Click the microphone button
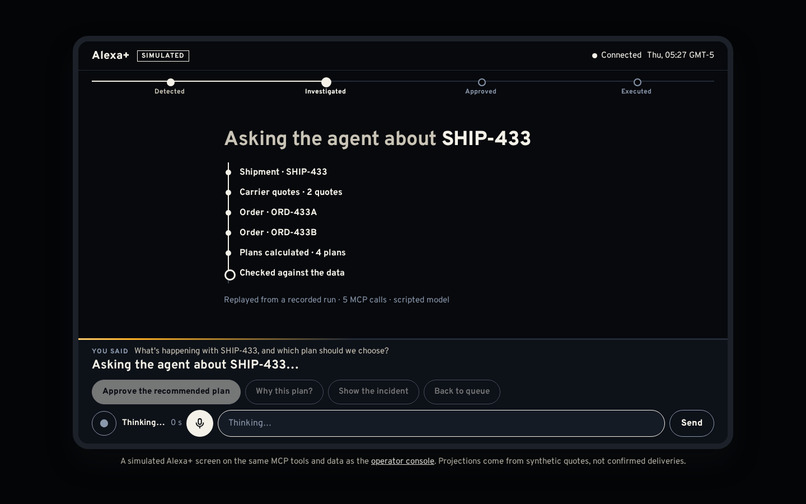 (x=199, y=423)
